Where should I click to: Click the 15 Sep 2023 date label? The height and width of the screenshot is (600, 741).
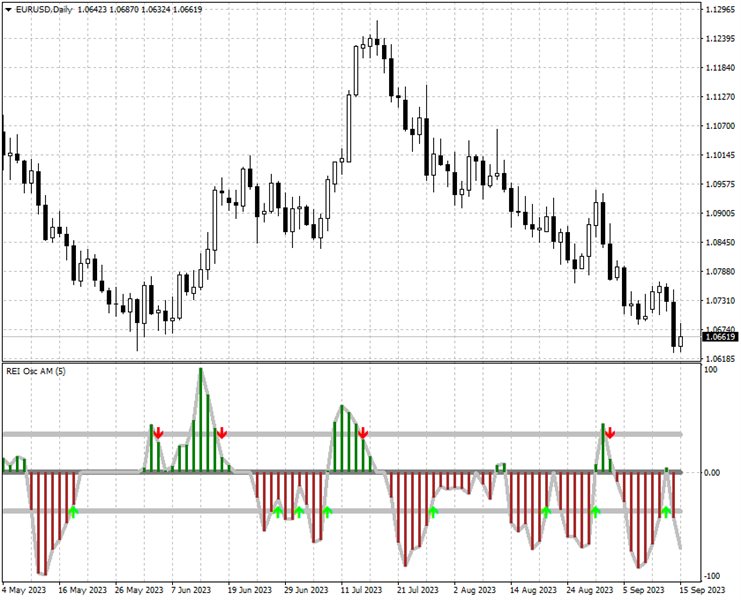point(702,590)
